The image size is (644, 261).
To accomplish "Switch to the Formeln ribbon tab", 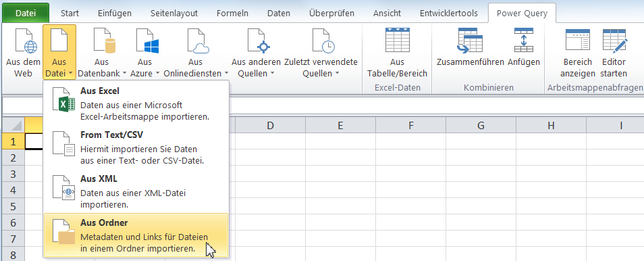I will click(x=232, y=13).
